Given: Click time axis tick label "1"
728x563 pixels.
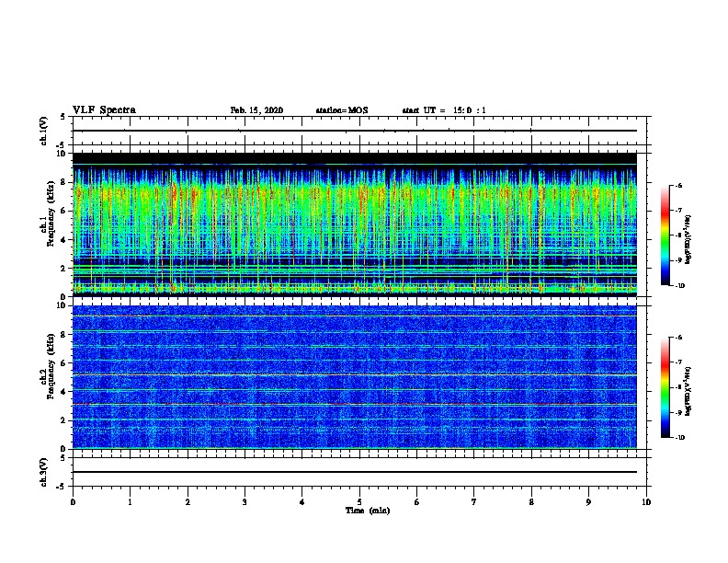Looking at the screenshot, I should pyautogui.click(x=130, y=501).
